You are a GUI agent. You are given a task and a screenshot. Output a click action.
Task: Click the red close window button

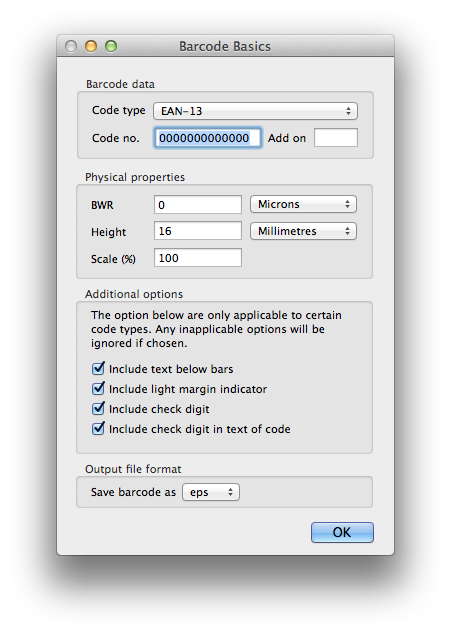(x=71, y=46)
